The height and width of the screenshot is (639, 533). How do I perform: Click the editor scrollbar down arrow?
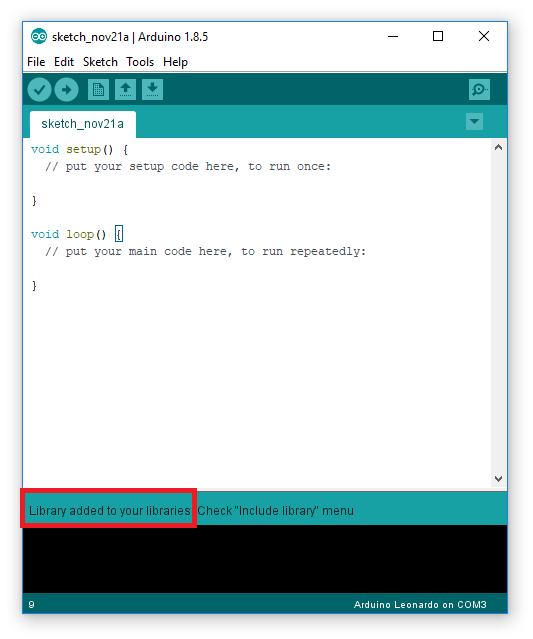pos(498,479)
